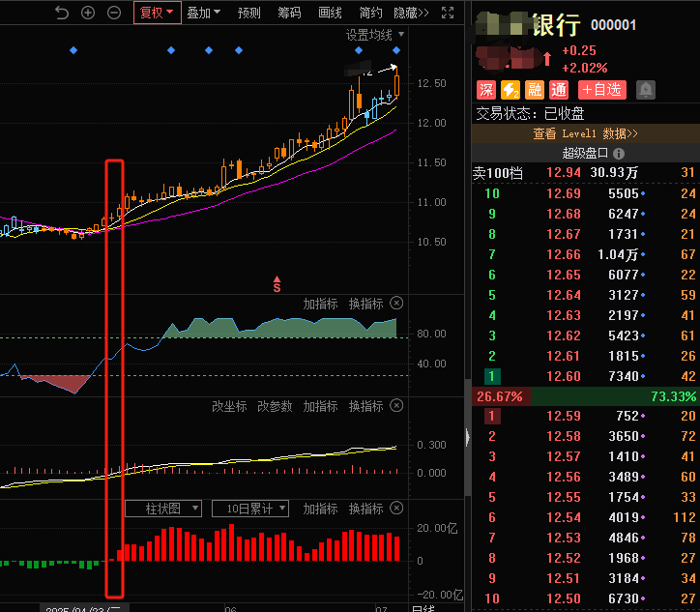Add stock via +自选 button

pos(601,90)
